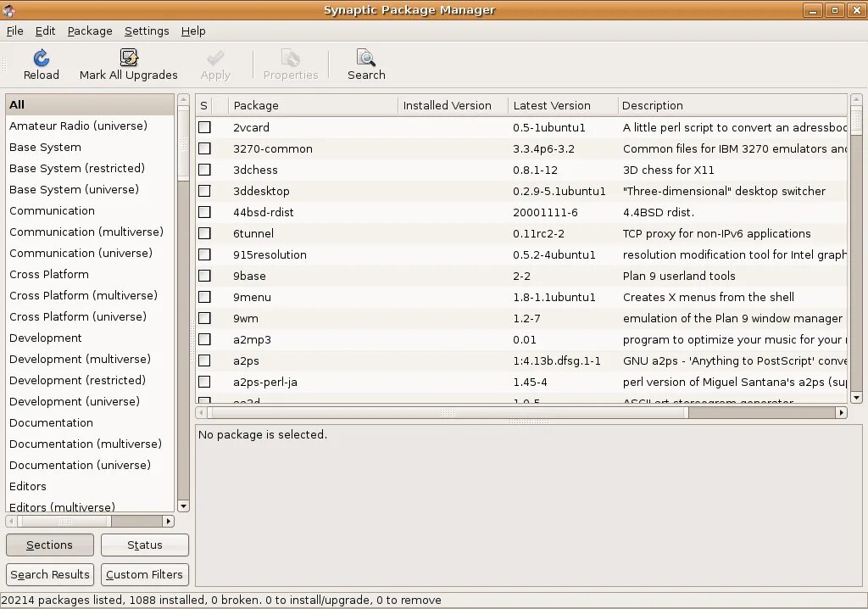The image size is (868, 609).
Task: Select Amateur Radio (universe) section
Action: click(90, 126)
